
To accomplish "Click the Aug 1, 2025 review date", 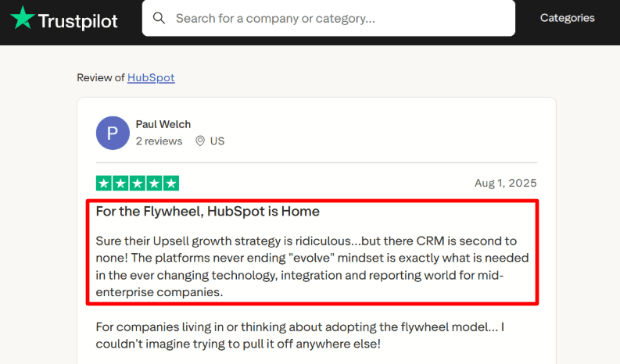I will [505, 184].
